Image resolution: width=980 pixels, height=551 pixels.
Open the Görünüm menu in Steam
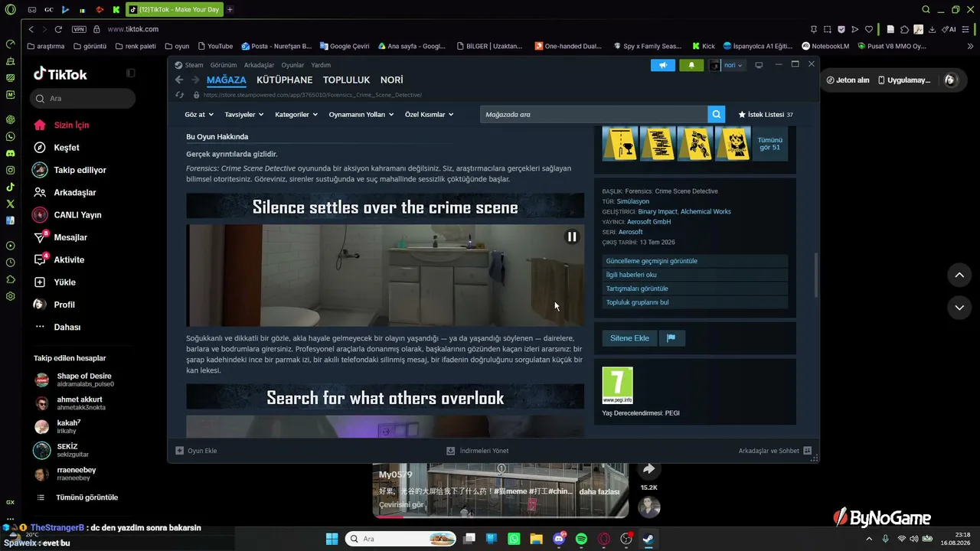224,65
